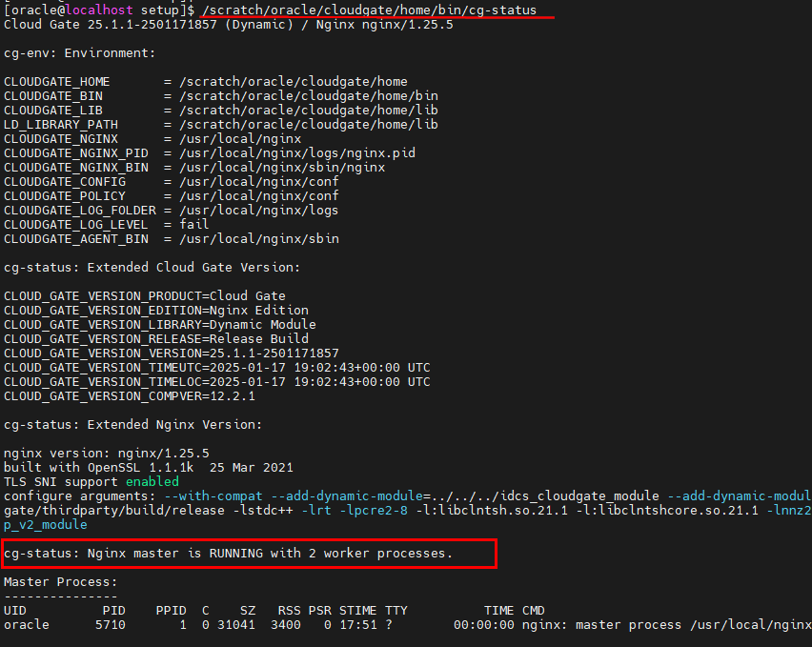This screenshot has height=647, width=812.
Task: Click the CLOUDGATE_NGINX = /usr/local/nginx line
Action: (x=152, y=139)
